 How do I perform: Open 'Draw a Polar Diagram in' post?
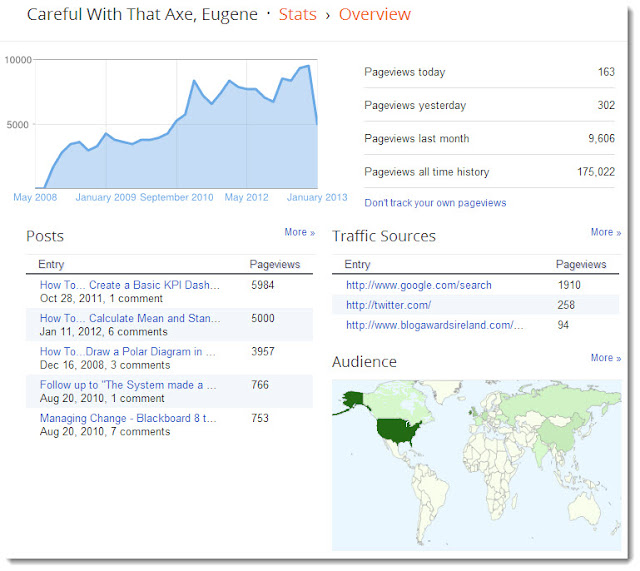coord(127,352)
